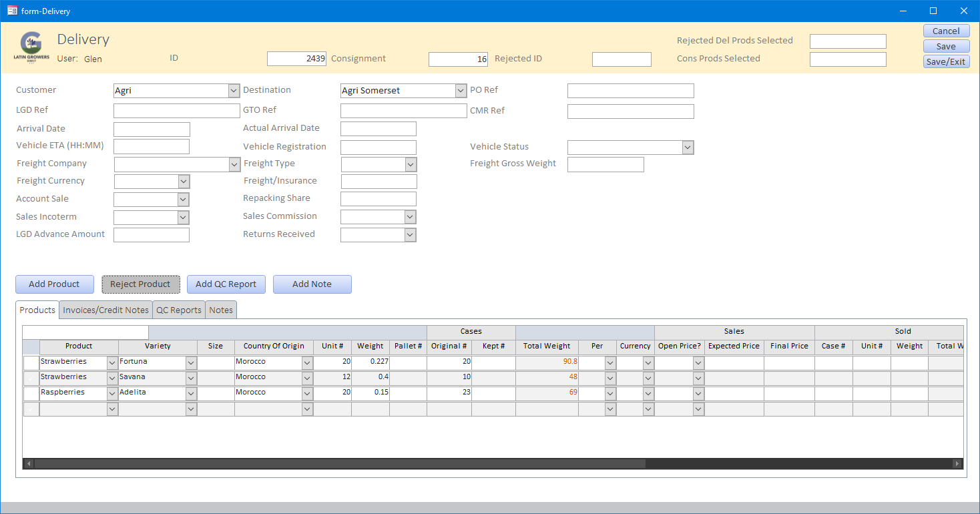Click into the PO Ref input field
The width and height of the screenshot is (980, 514).
pos(630,91)
